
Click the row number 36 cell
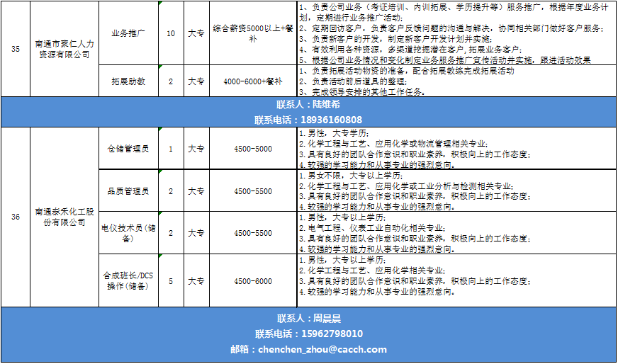16,217
